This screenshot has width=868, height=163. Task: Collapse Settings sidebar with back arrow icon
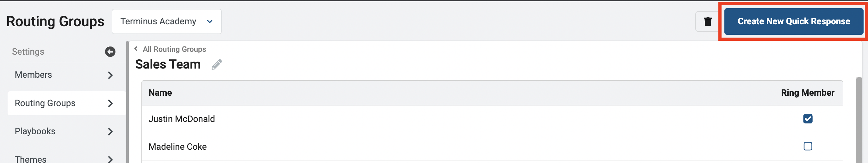pyautogui.click(x=110, y=51)
